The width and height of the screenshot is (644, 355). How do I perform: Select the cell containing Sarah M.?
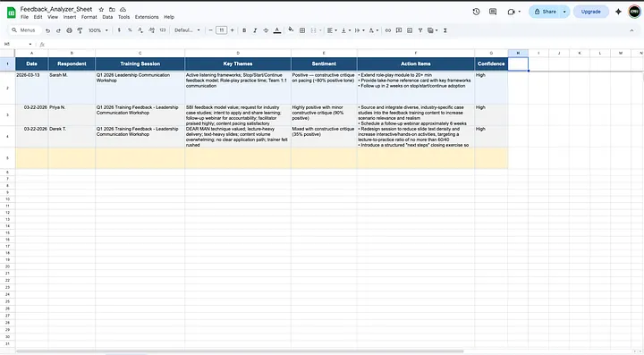pyautogui.click(x=72, y=88)
